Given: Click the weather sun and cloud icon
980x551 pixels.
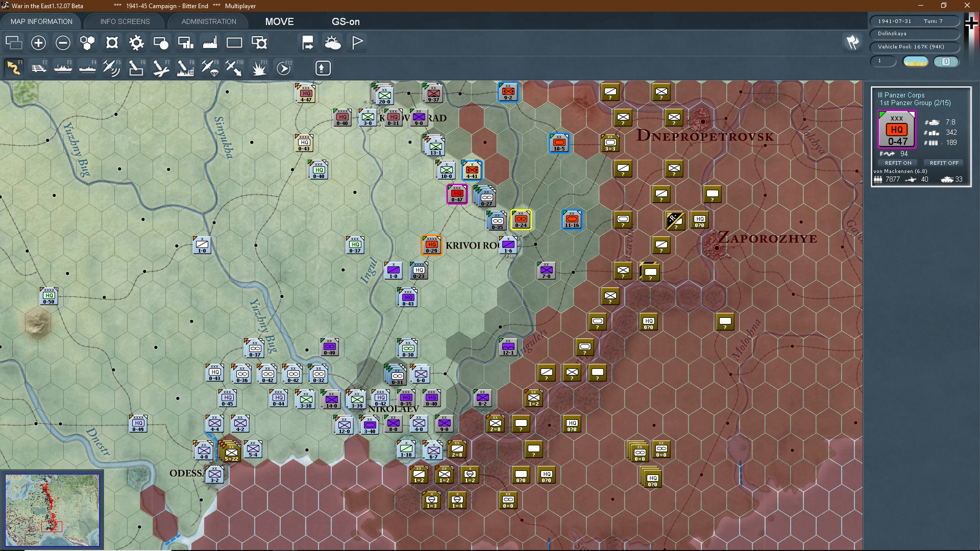Looking at the screenshot, I should tap(333, 43).
